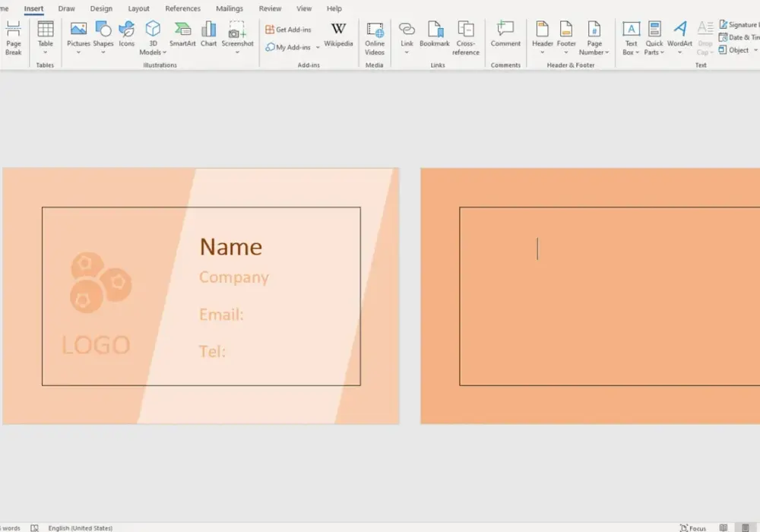Insert Icons from the ribbon

[x=126, y=34]
